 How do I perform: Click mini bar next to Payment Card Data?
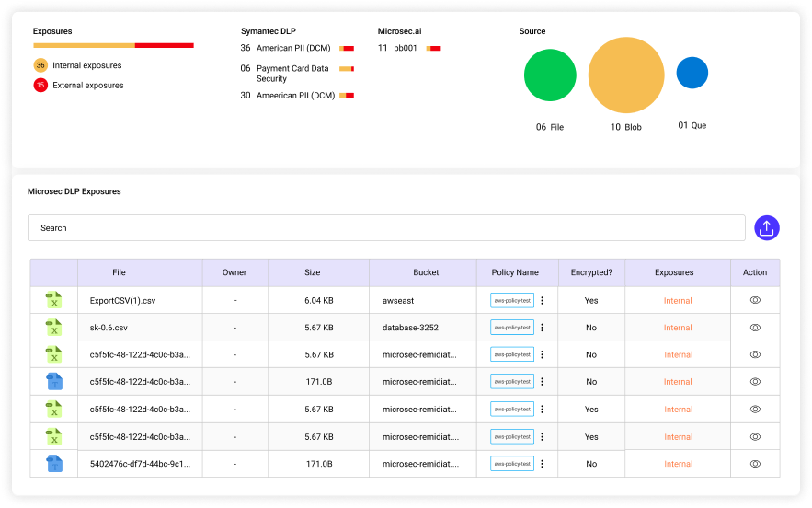347,68
